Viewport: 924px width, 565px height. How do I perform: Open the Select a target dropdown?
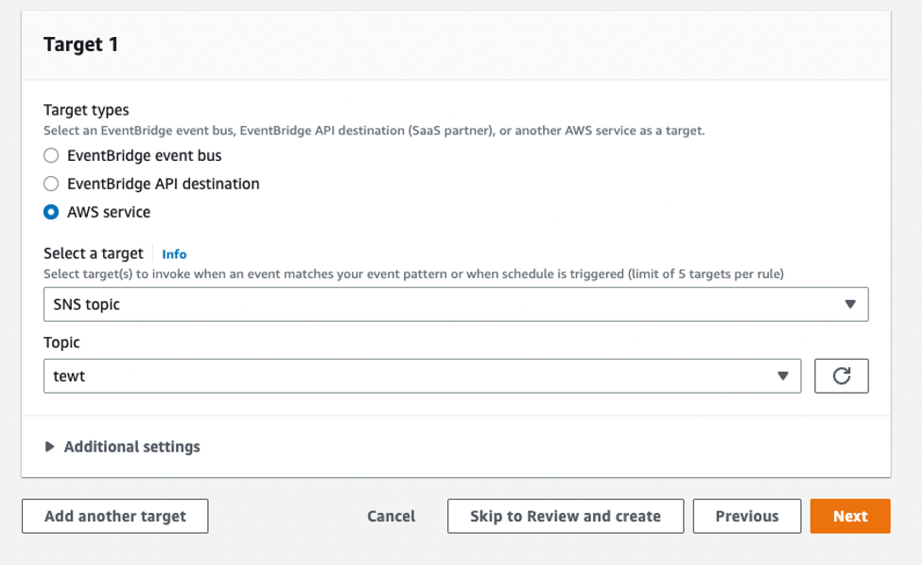(456, 305)
